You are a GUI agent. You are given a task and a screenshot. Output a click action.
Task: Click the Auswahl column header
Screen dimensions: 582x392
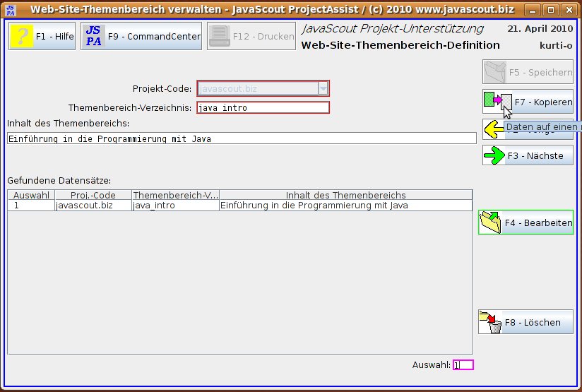(31, 195)
